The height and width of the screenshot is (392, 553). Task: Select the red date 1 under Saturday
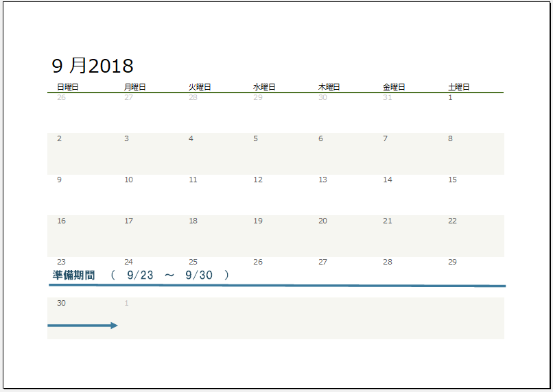point(450,97)
